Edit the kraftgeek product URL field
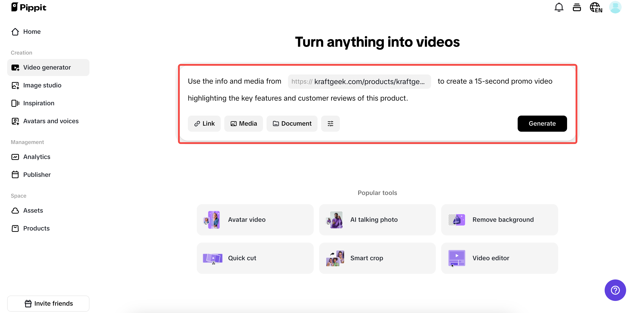The height and width of the screenshot is (313, 644). tap(359, 82)
